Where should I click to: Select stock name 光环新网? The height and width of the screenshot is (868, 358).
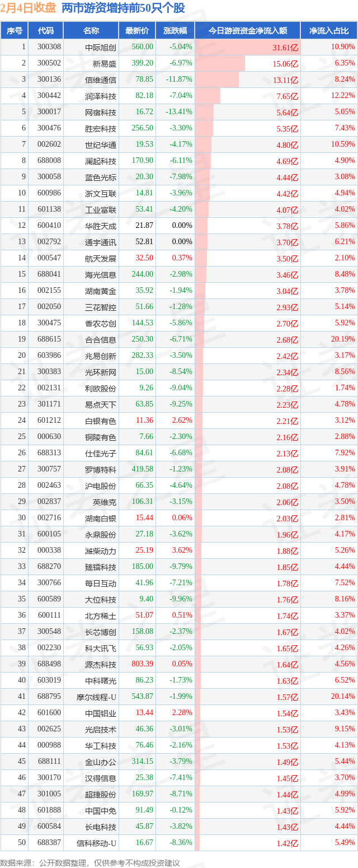coord(101,372)
